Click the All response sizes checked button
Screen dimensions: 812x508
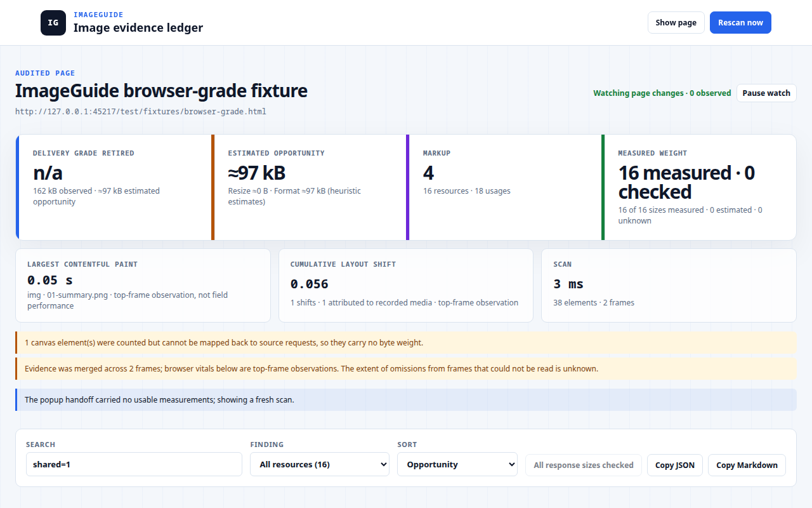(584, 465)
